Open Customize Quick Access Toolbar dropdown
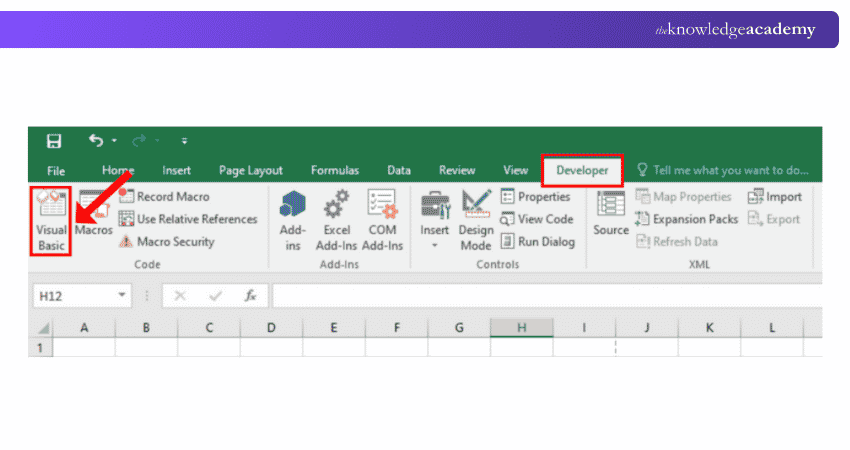 coord(184,141)
